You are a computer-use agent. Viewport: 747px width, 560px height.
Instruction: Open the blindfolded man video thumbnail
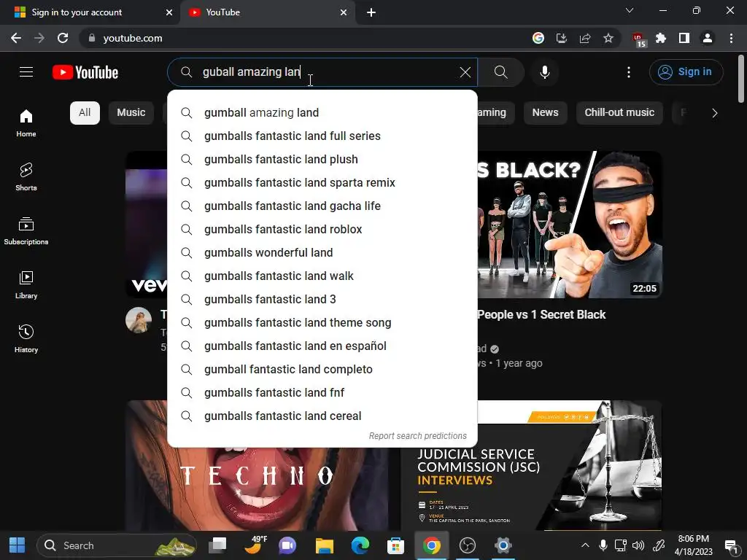coord(569,225)
